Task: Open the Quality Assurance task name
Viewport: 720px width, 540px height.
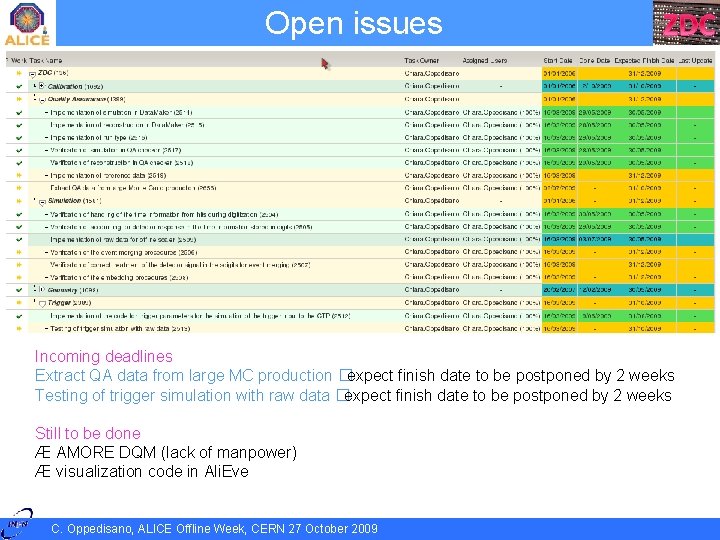Action: pos(86,99)
